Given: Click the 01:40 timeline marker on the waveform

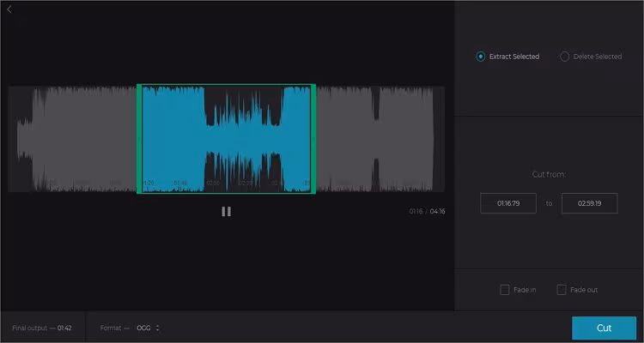Looking at the screenshot, I should [x=180, y=183].
